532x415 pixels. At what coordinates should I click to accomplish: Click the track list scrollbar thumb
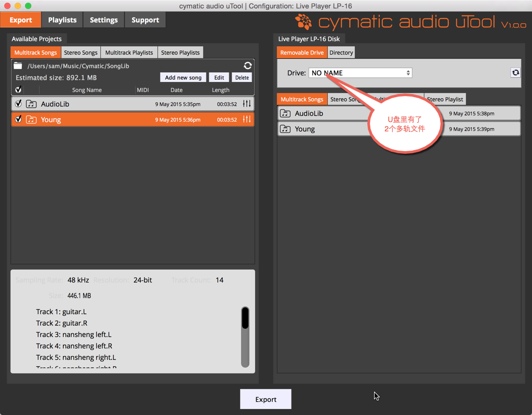[x=245, y=318]
